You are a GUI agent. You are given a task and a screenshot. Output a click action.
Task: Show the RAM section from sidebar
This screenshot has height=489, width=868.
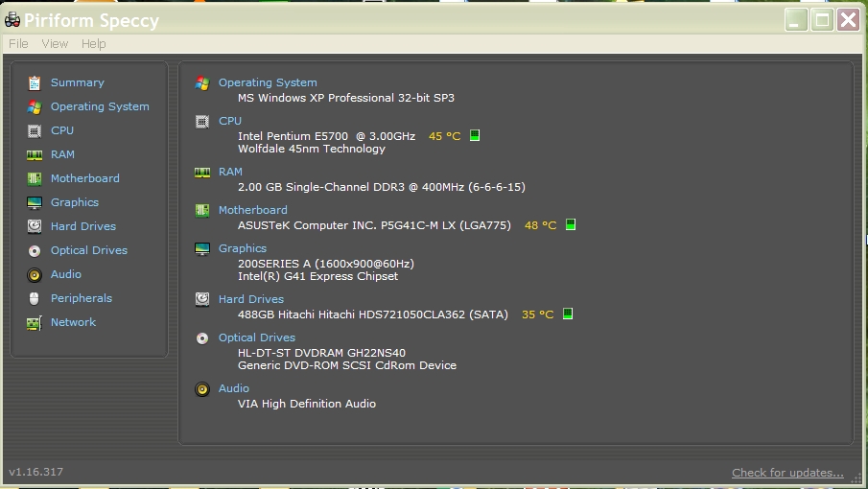62,154
